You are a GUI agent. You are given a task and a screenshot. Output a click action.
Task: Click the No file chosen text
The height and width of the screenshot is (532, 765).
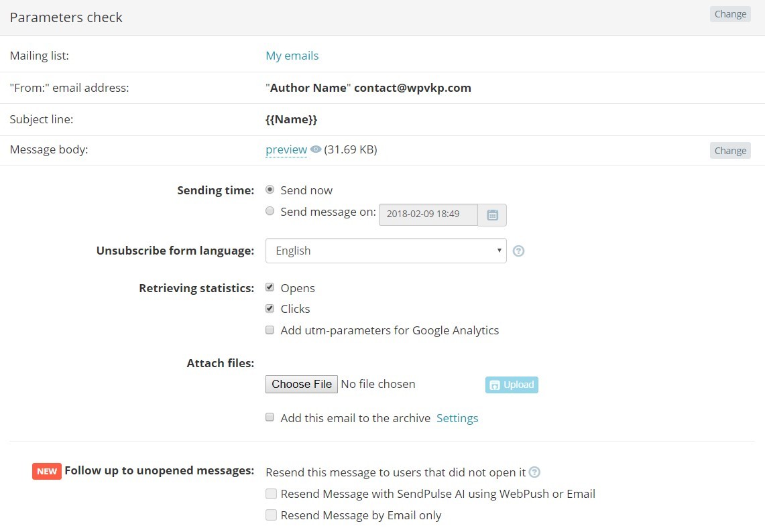pos(378,384)
